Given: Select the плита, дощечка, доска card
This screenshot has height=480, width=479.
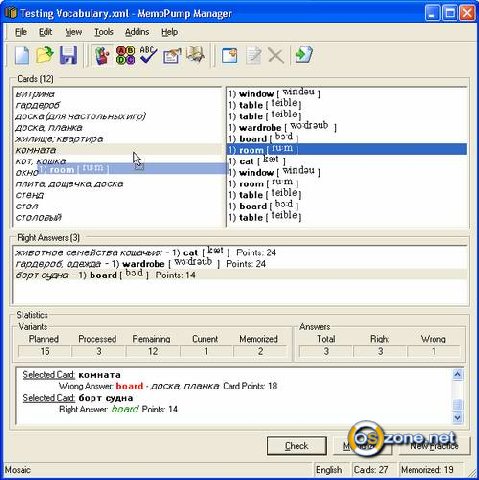Looking at the screenshot, I should tap(117, 184).
